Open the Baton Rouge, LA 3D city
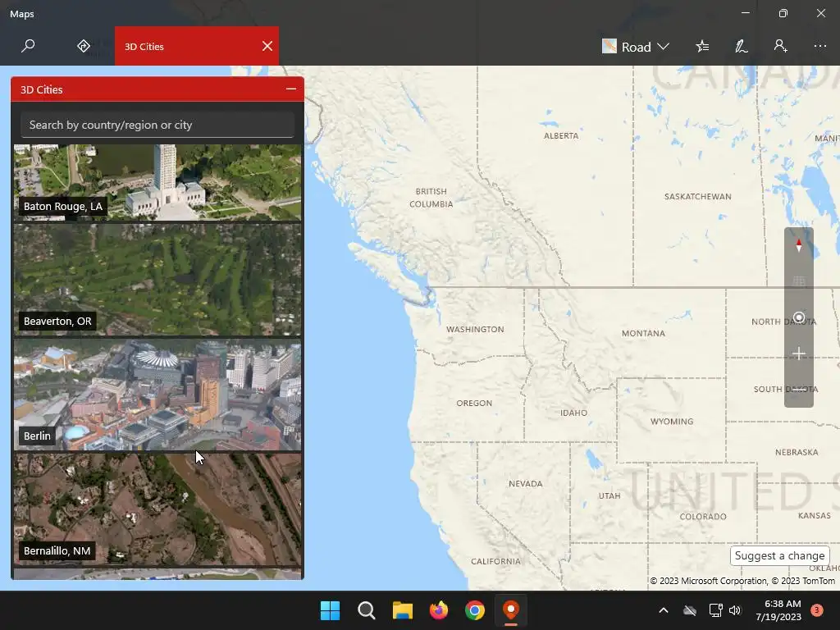The width and height of the screenshot is (840, 630). tap(157, 182)
